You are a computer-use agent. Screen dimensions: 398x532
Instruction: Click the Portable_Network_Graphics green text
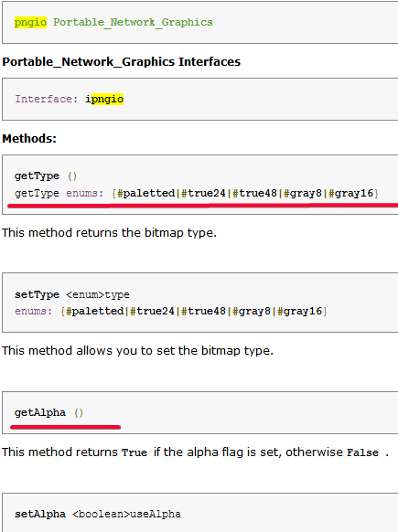click(x=133, y=22)
